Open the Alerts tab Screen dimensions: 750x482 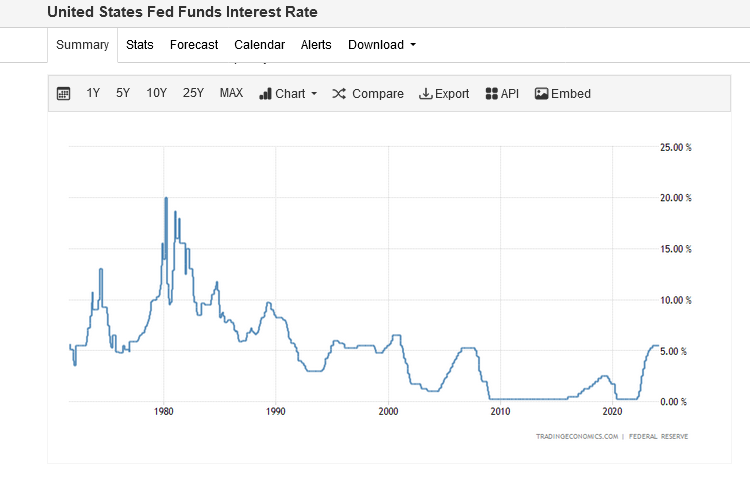click(316, 45)
